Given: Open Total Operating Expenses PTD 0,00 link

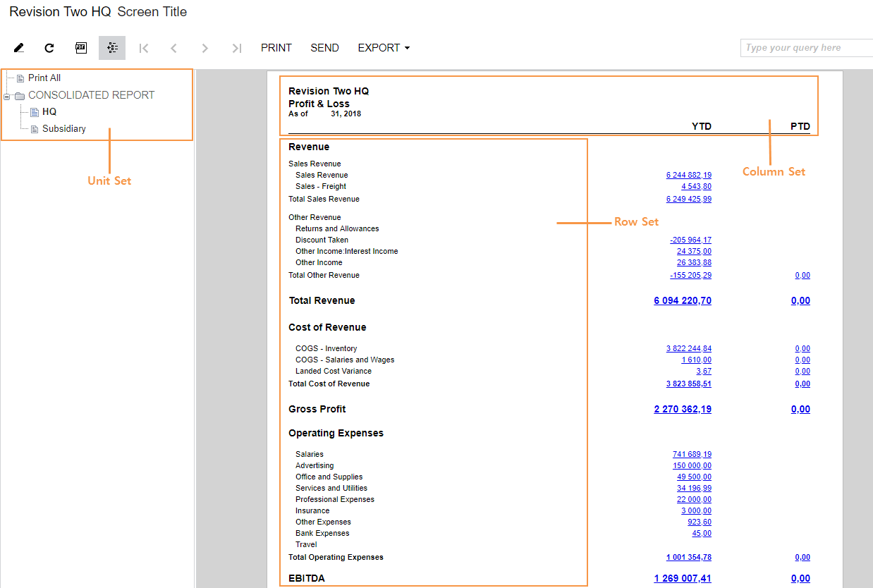Looking at the screenshot, I should [802, 557].
